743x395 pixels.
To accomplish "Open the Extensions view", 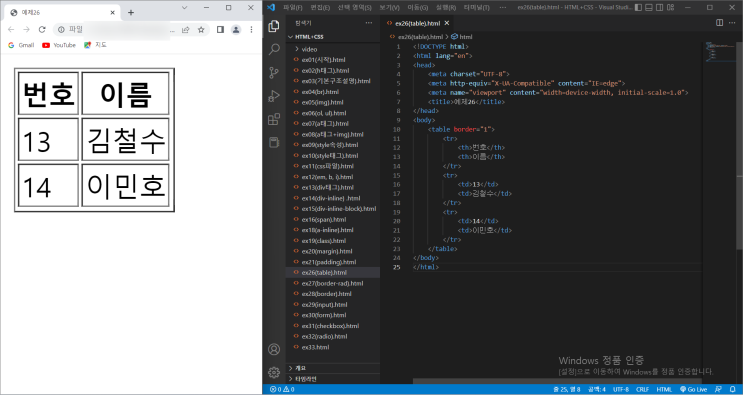I will pos(274,119).
